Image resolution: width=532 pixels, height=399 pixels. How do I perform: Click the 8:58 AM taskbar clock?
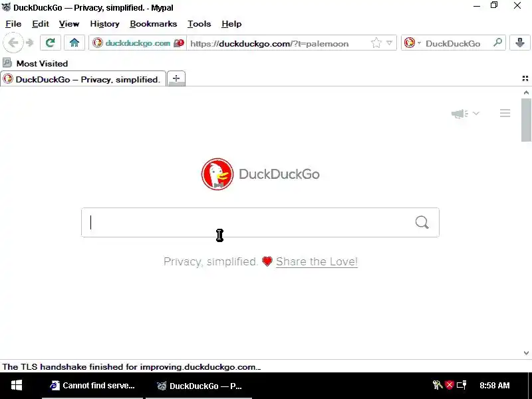click(x=495, y=386)
